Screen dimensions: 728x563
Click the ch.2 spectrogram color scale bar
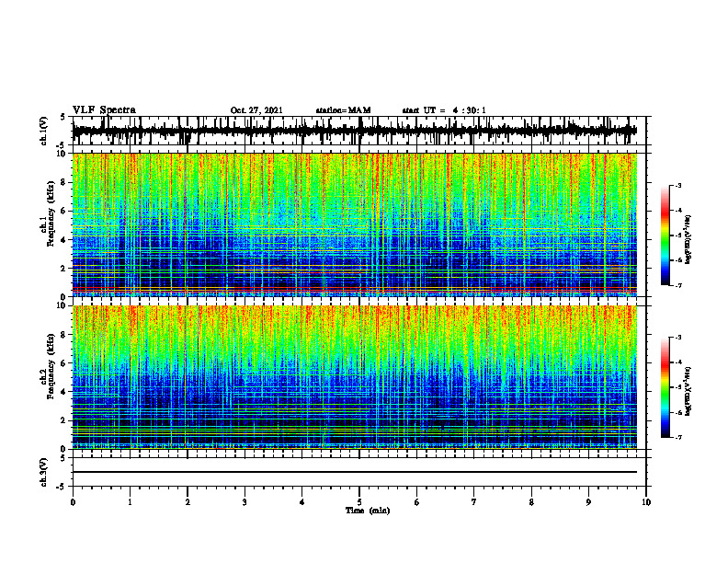(665, 387)
